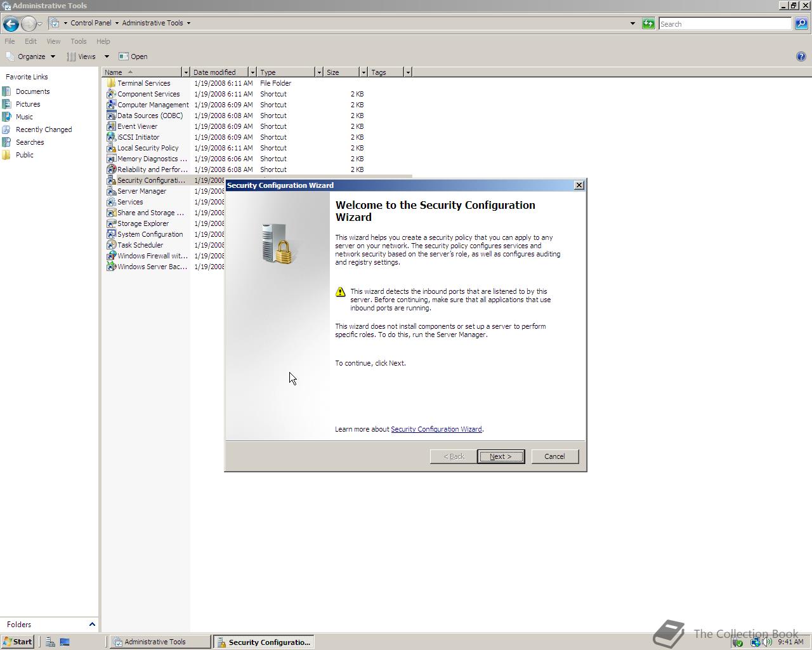This screenshot has width=812, height=650.
Task: Open the Tools menu
Action: point(79,41)
